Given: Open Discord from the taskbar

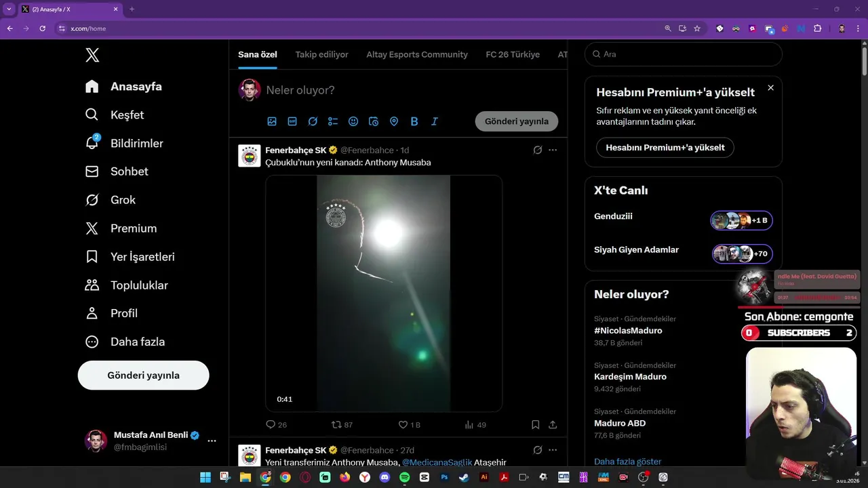Looking at the screenshot, I should point(384,477).
